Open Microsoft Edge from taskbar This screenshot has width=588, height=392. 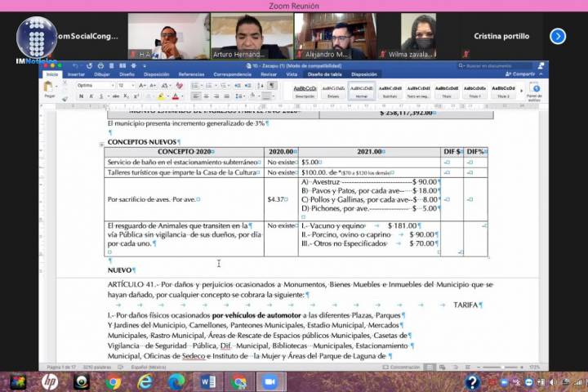176,382
